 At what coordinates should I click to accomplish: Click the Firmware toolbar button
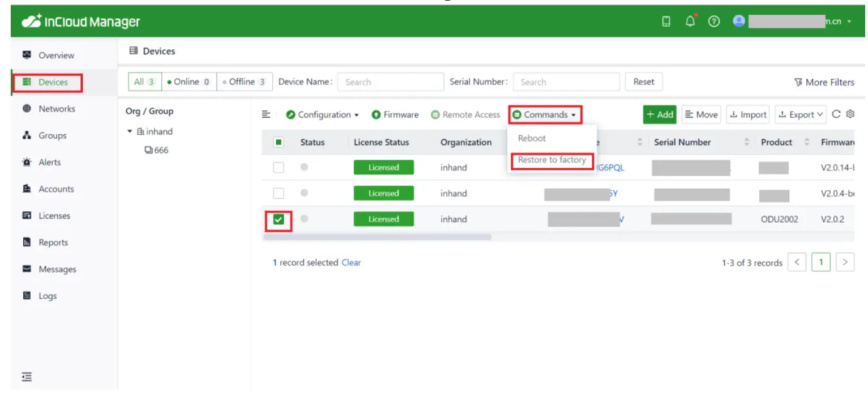[x=395, y=114]
